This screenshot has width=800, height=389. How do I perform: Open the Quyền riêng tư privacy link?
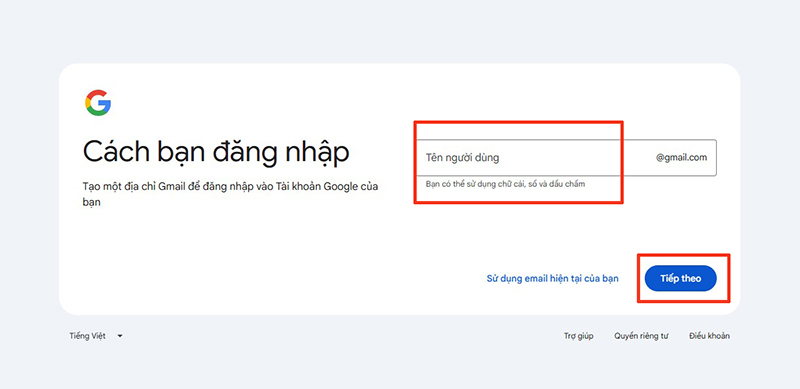(x=641, y=336)
